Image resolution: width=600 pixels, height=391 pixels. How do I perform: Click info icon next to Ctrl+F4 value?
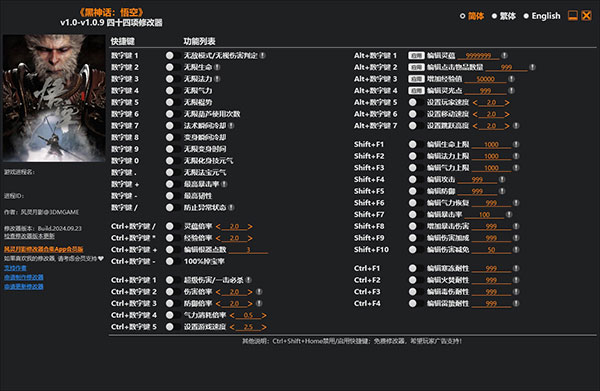[516, 303]
